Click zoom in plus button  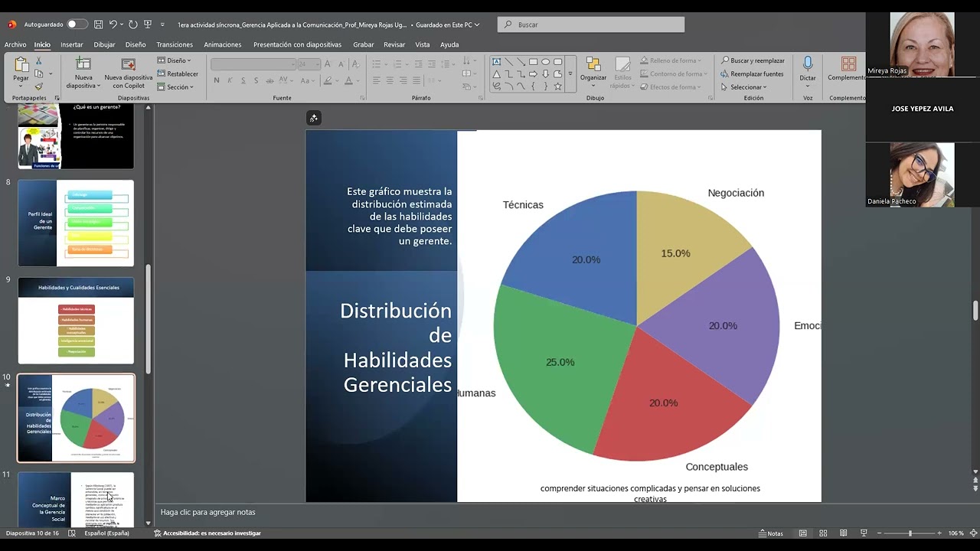[940, 533]
